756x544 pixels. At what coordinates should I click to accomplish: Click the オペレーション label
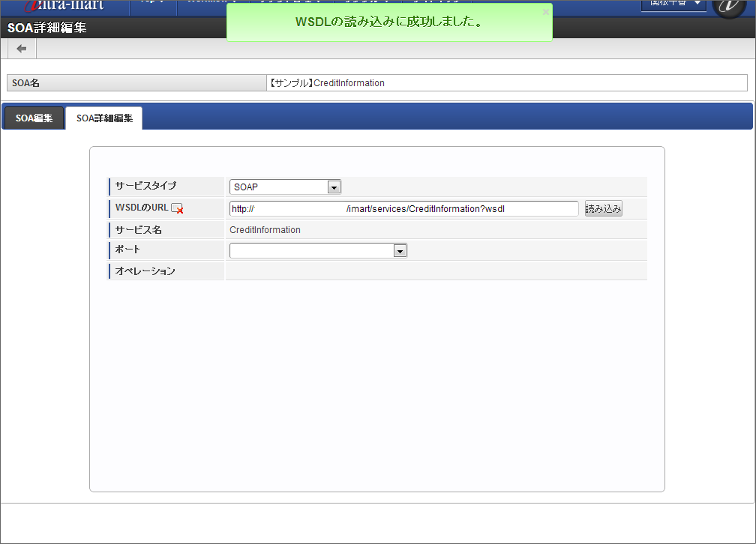click(x=145, y=271)
